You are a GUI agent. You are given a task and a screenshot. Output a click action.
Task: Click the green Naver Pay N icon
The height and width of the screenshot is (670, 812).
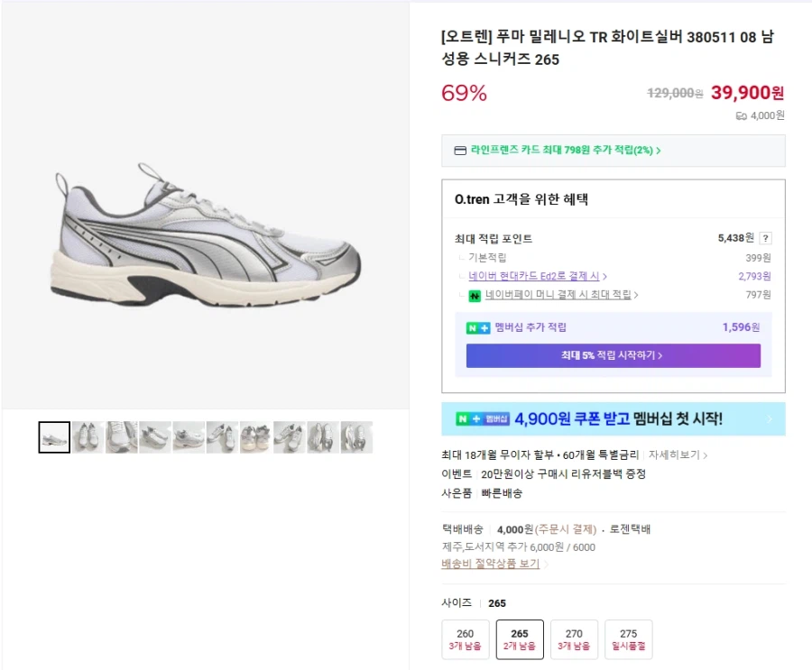475,295
